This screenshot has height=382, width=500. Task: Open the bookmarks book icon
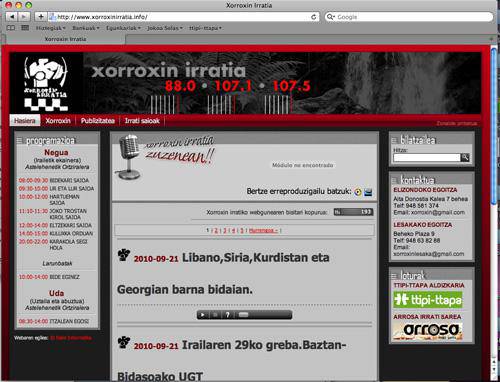tap(11, 28)
